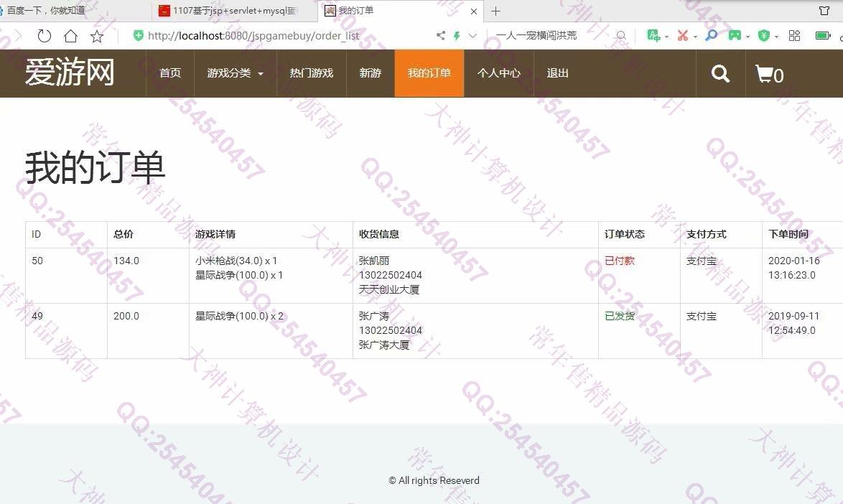
Task: Click the share icon in address bar
Action: (441, 35)
